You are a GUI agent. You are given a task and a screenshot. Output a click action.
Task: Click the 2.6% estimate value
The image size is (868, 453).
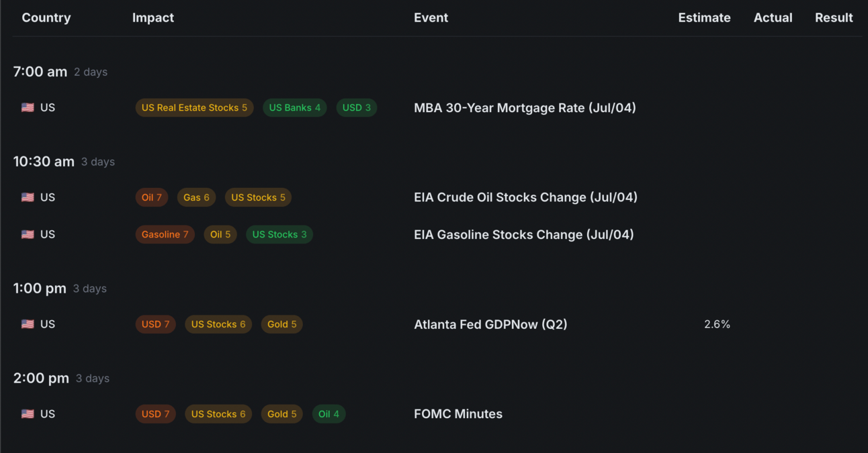pyautogui.click(x=717, y=324)
